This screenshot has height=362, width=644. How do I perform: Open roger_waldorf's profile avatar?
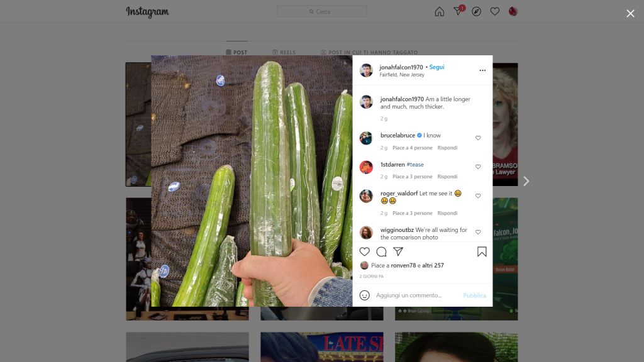367,196
